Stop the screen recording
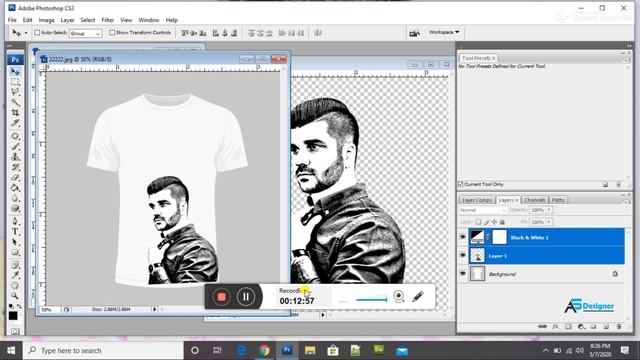640x360 pixels. click(221, 297)
